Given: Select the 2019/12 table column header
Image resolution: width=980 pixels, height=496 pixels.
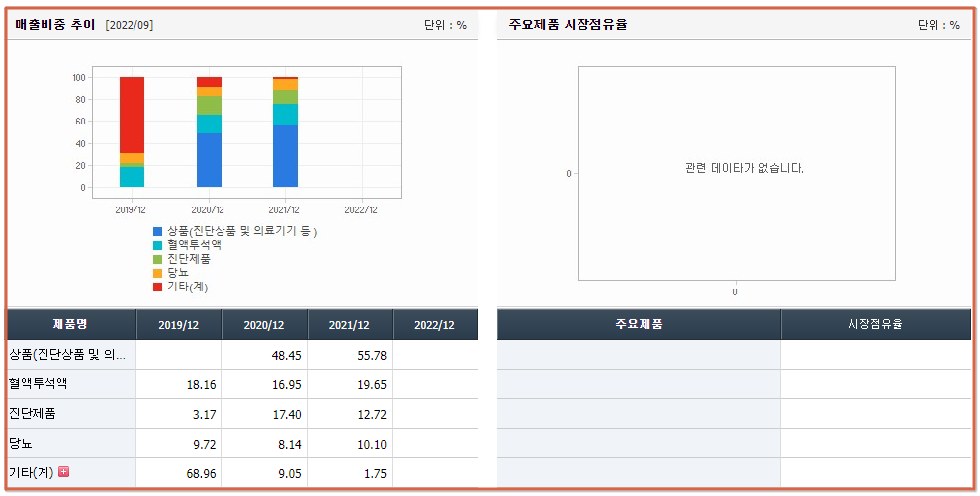Looking at the screenshot, I should click(x=179, y=324).
